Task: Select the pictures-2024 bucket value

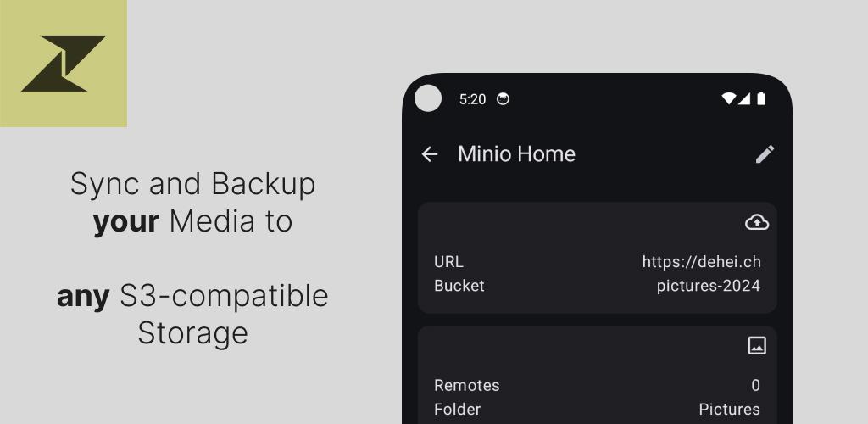Action: pyautogui.click(x=708, y=286)
